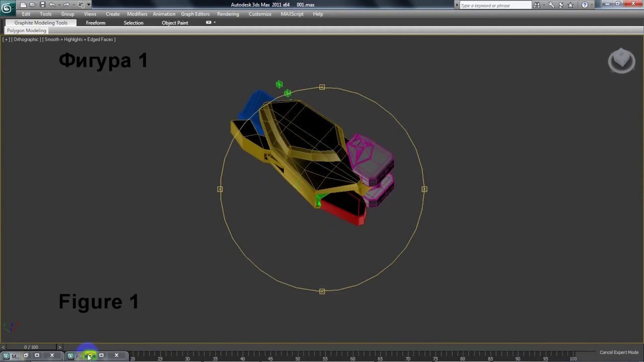Step time slider forward with right arrow
The width and height of the screenshot is (644, 362).
pos(59,347)
